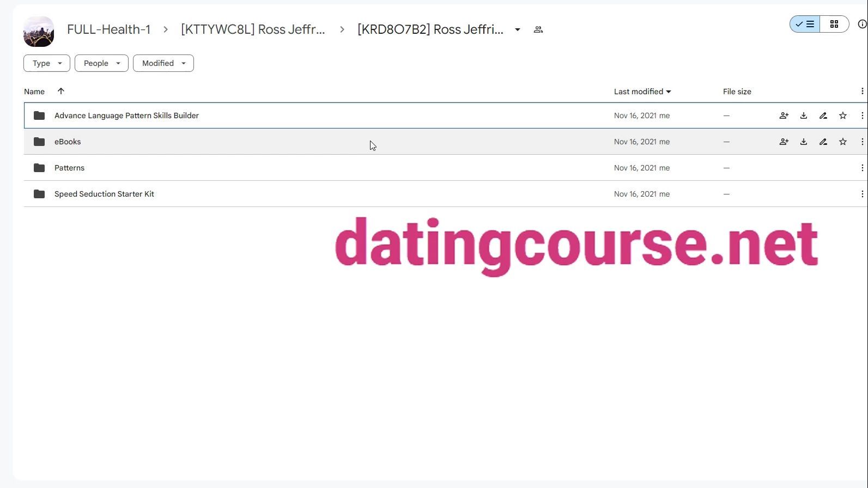The height and width of the screenshot is (488, 868).
Task: Download the eBooks folder
Action: 804,142
